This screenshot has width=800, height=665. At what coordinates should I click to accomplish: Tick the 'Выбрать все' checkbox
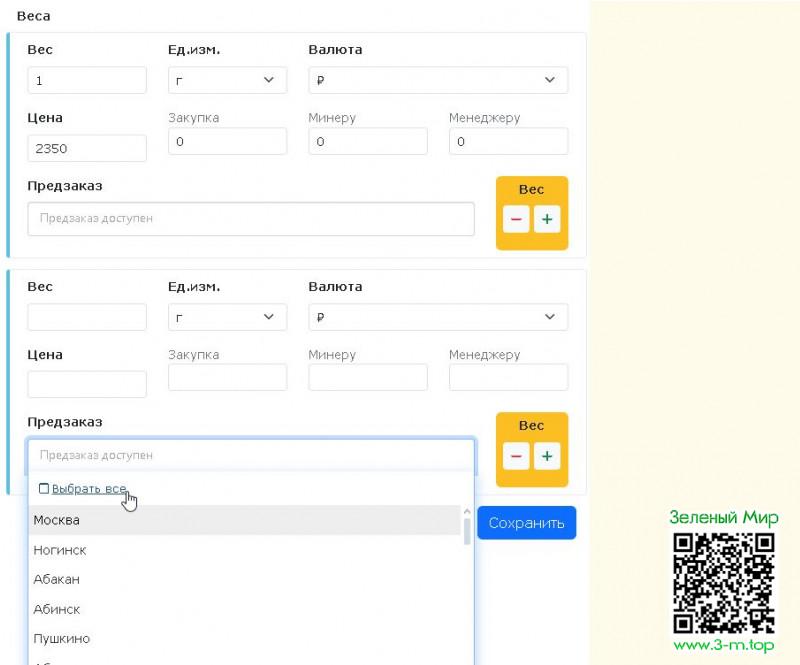coord(43,489)
